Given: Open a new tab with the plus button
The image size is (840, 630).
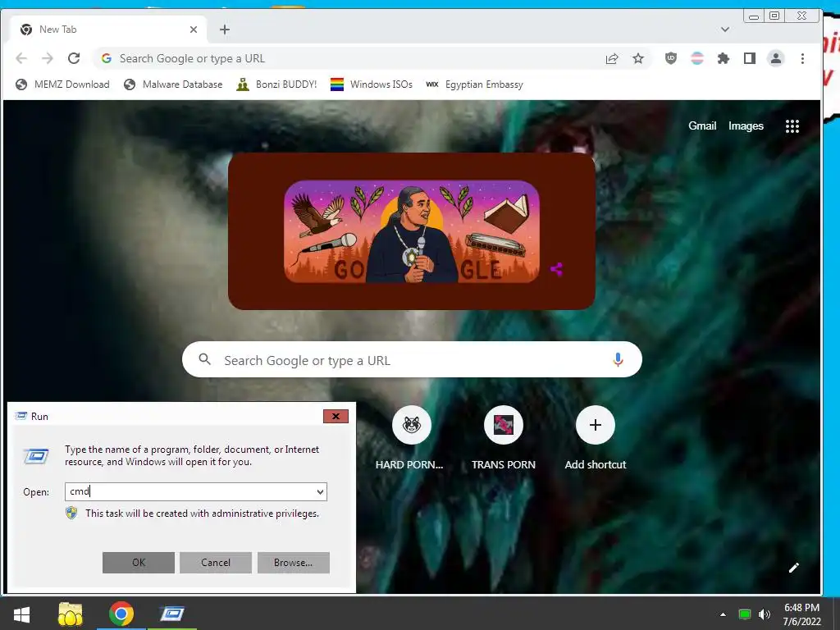Looking at the screenshot, I should [225, 30].
